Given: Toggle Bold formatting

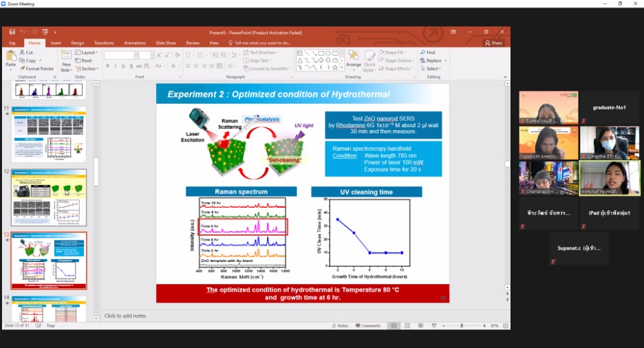Looking at the screenshot, I should click(x=107, y=65).
